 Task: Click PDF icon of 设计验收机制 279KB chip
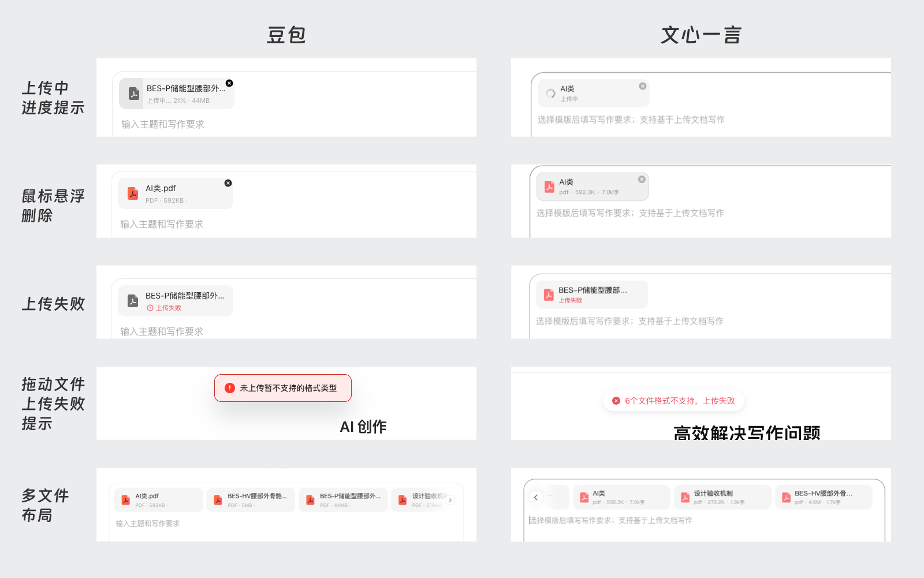pyautogui.click(x=403, y=500)
